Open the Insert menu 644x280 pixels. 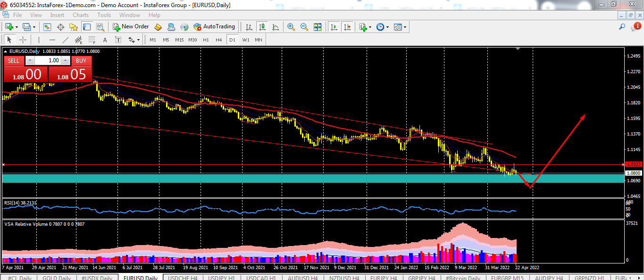(x=57, y=15)
